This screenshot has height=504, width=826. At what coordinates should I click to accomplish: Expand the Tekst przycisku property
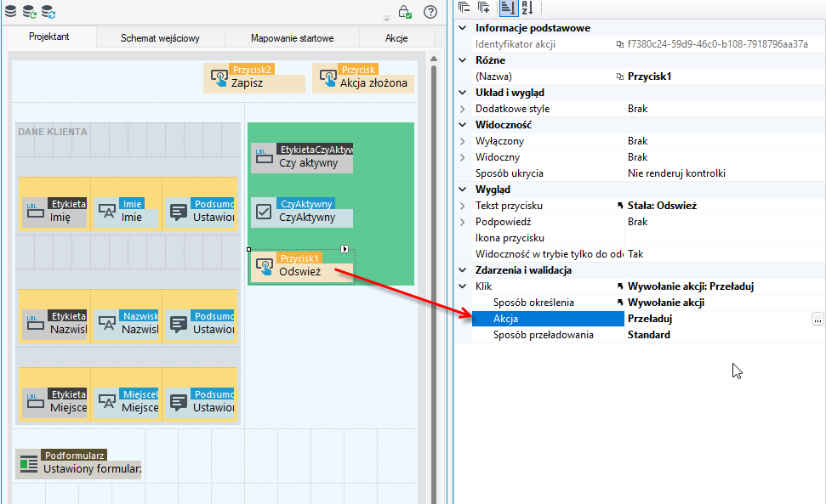pyautogui.click(x=463, y=206)
